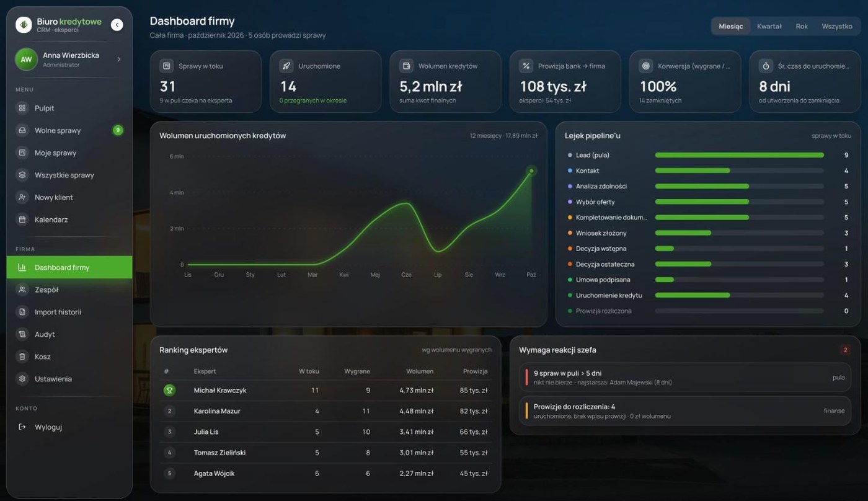Click the trophy icon beside Michał Krawczyk
868x501 pixels.
tap(169, 390)
